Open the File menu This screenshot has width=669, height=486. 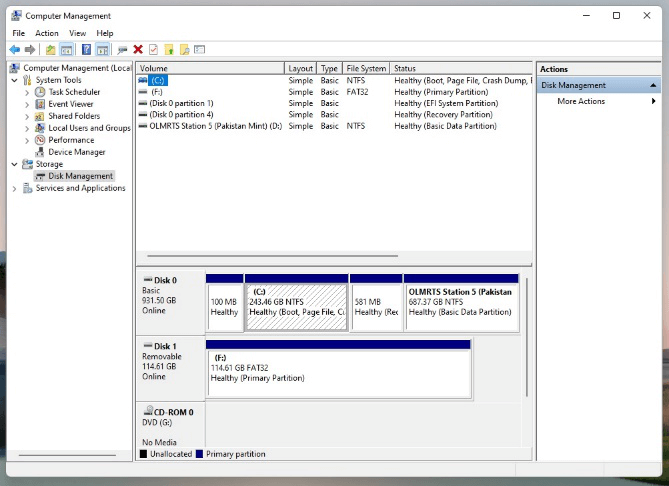[18, 33]
